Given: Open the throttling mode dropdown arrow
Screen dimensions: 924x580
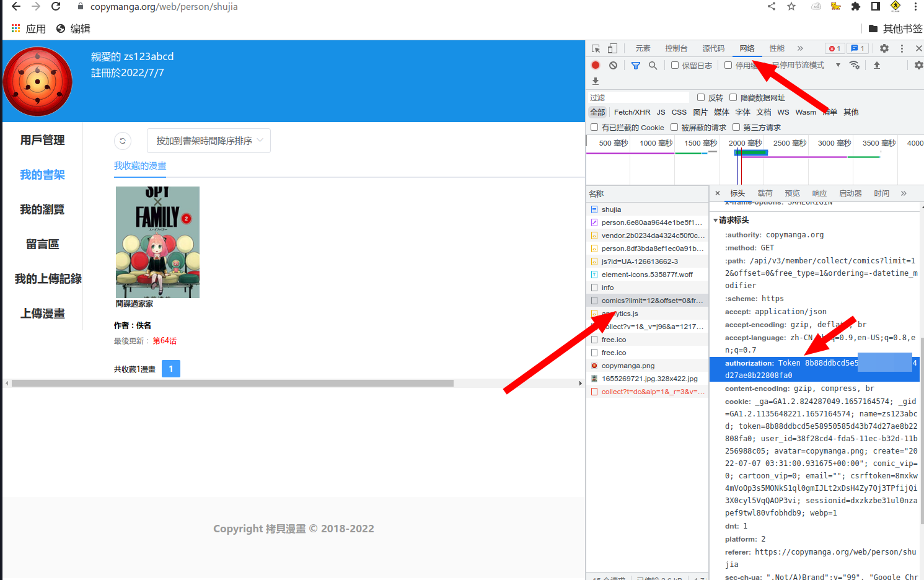Looking at the screenshot, I should tap(838, 65).
